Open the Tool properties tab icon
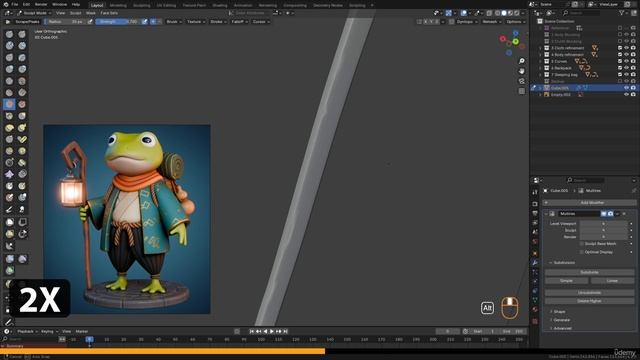This screenshot has width=640, height=360. click(535, 192)
